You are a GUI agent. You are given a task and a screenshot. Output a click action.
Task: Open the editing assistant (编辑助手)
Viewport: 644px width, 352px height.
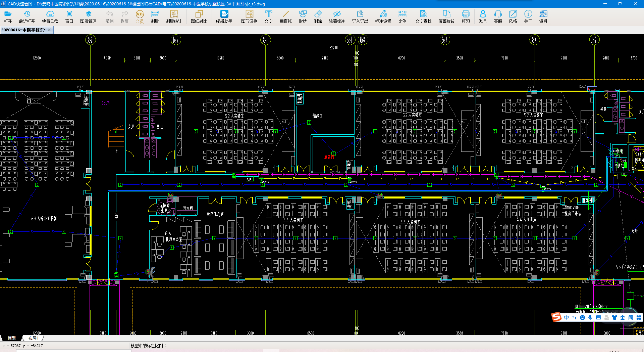tap(224, 17)
